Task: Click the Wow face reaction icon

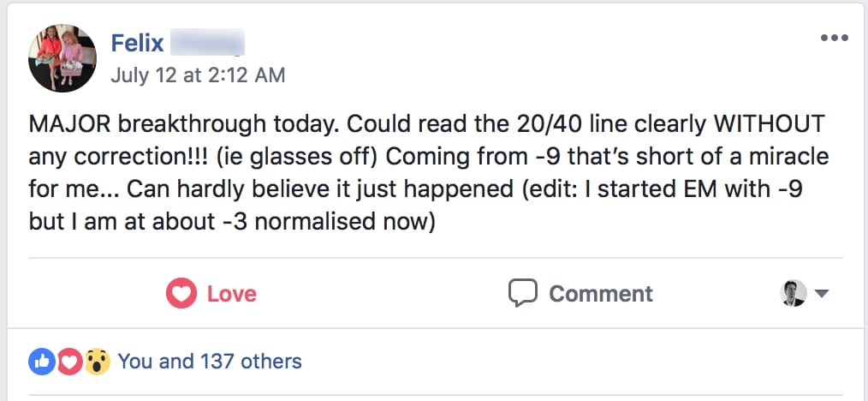Action: coord(98,362)
